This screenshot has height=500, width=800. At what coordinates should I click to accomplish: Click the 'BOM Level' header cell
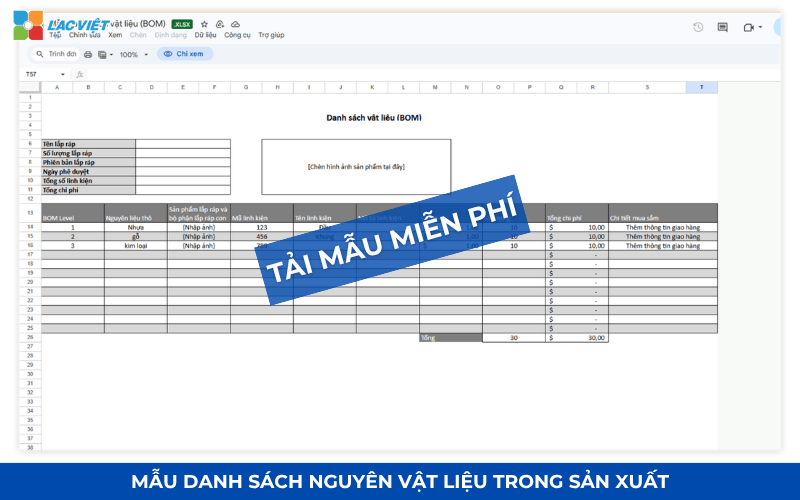pyautogui.click(x=73, y=213)
